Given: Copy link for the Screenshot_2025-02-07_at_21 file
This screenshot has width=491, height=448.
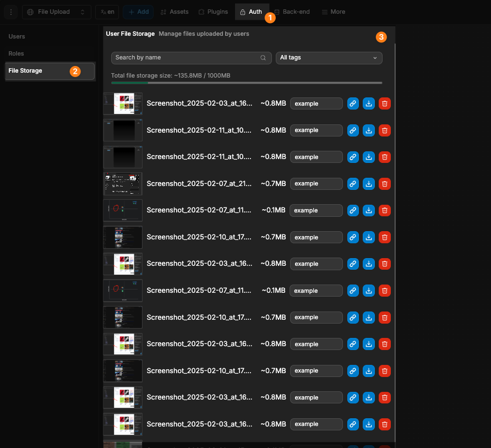Looking at the screenshot, I should click(353, 184).
